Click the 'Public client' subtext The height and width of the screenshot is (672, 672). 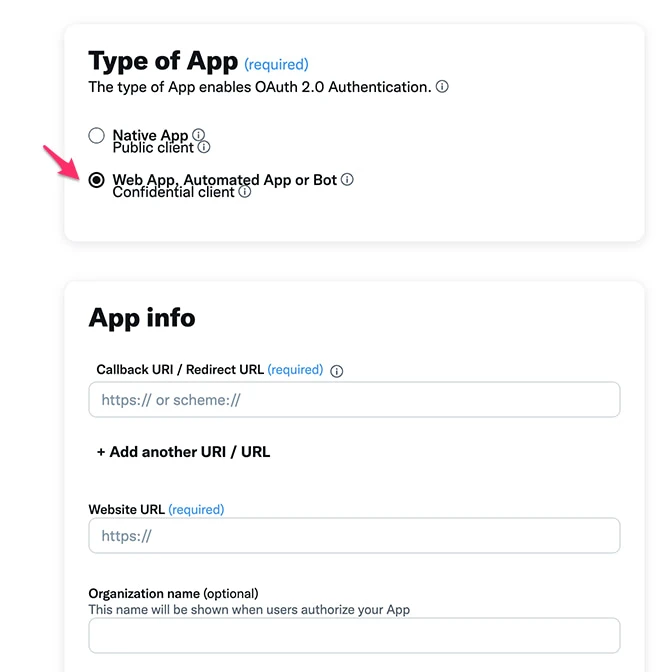[153, 148]
